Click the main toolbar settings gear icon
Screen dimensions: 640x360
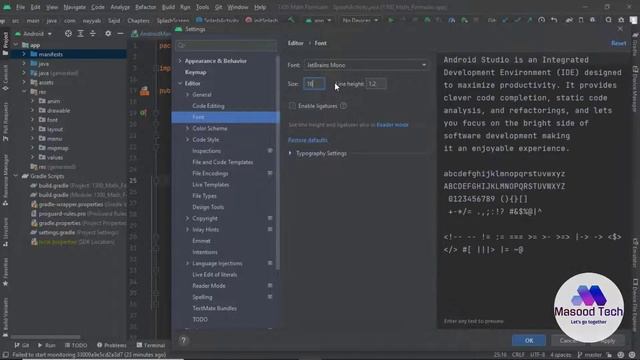pyautogui.click(x=621, y=20)
